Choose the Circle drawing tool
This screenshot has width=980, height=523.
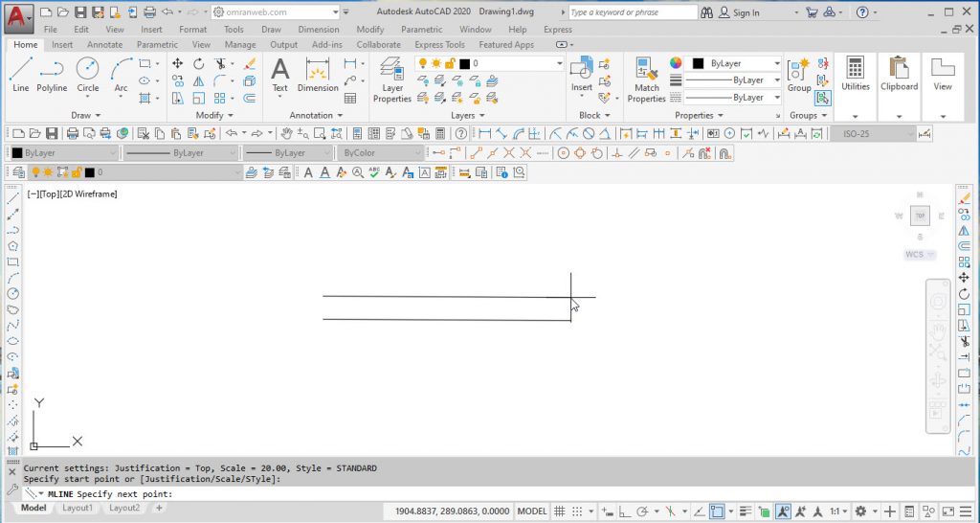[x=87, y=74]
